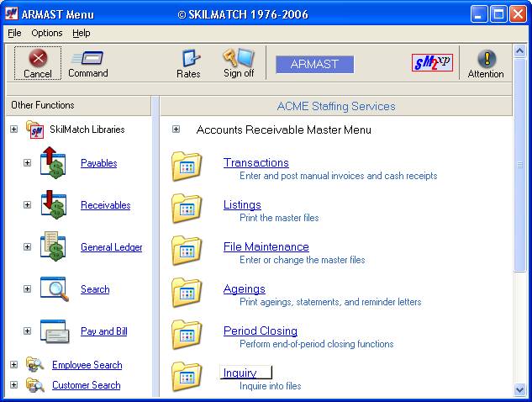Open the Employee Search link
Viewport: 532px width, 402px height.
[x=87, y=365]
